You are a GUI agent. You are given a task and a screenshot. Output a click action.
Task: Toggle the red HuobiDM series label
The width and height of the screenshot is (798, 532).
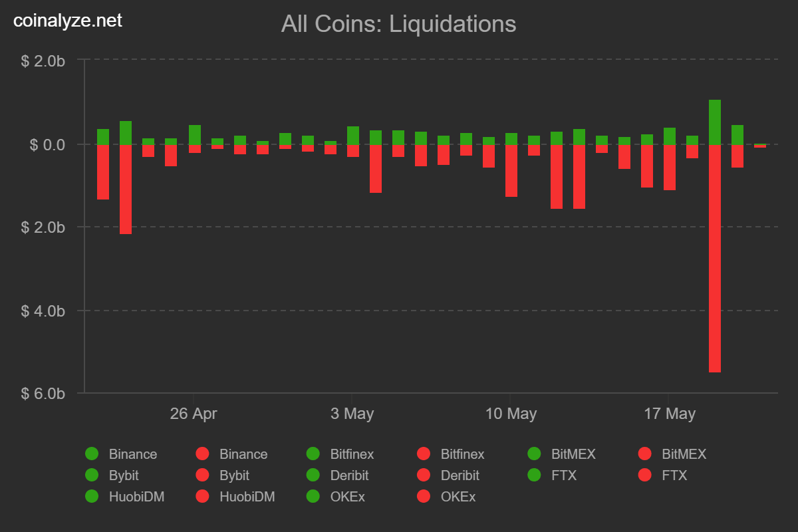tap(247, 496)
